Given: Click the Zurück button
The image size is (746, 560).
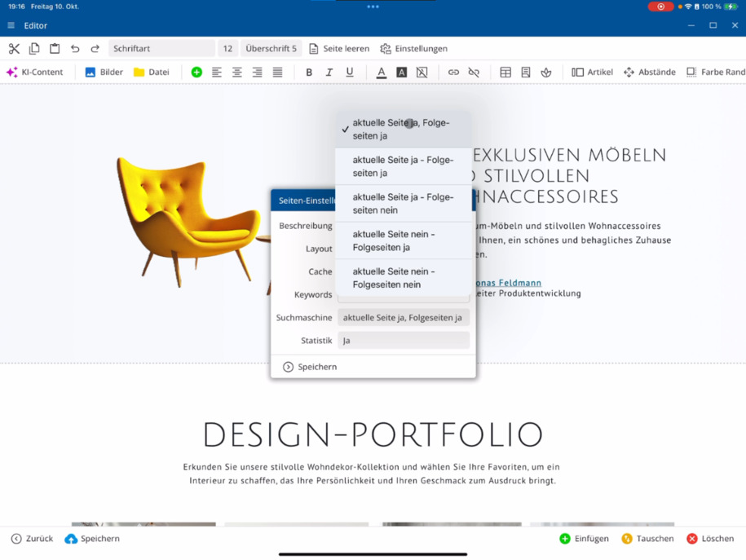Looking at the screenshot, I should 33,539.
